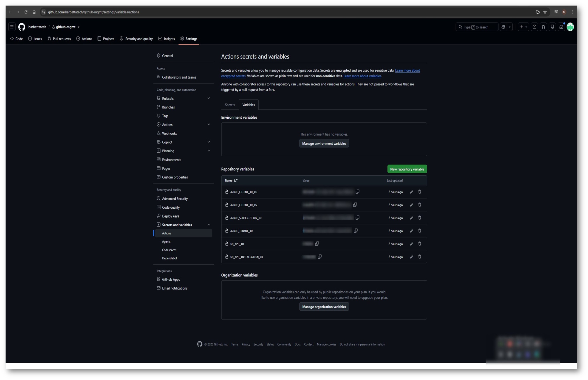Screen dimensions: 588x380
Task: Open Copilot chat from the header
Action: click(503, 27)
